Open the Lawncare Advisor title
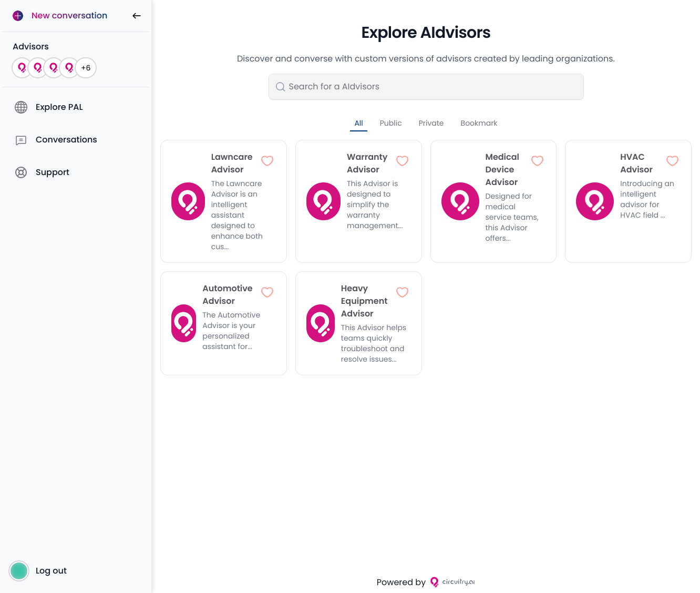This screenshot has width=700, height=593. (x=232, y=163)
